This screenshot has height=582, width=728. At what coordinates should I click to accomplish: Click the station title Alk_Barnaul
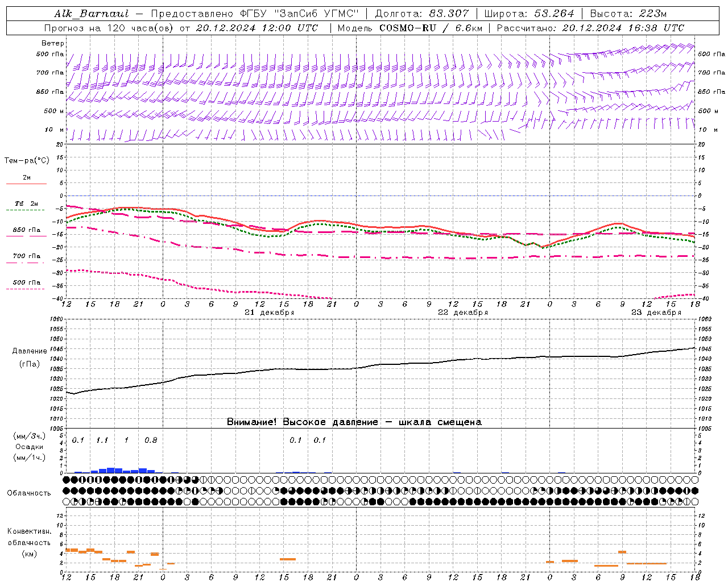[x=92, y=14]
